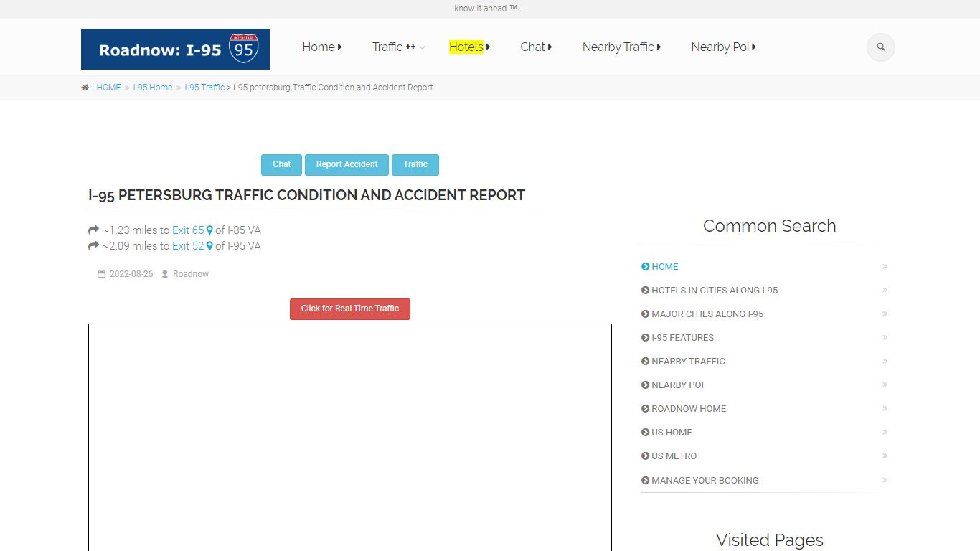Viewport: 980px width, 551px height.
Task: Click the author person icon beside Roadnow
Action: [x=165, y=274]
